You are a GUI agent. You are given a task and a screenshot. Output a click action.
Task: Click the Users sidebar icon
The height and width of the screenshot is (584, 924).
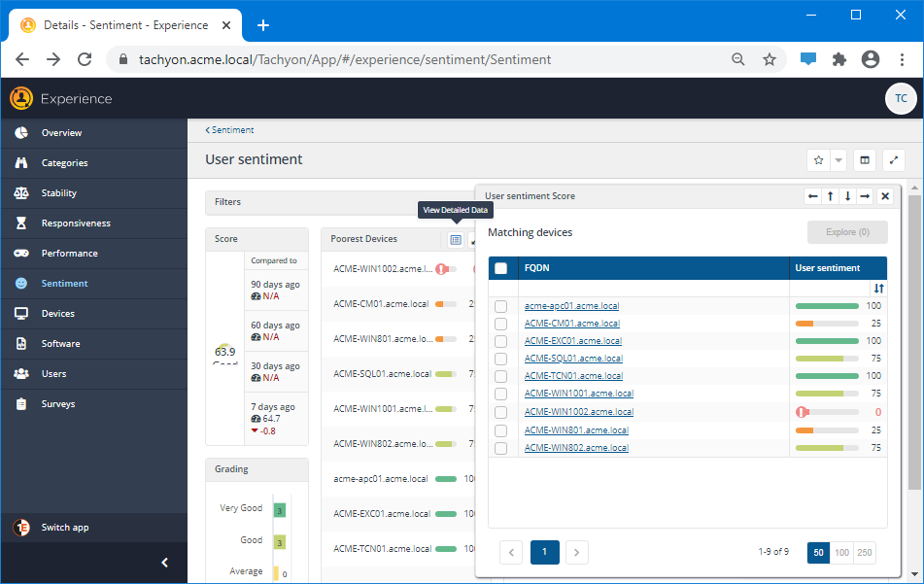[x=21, y=373]
